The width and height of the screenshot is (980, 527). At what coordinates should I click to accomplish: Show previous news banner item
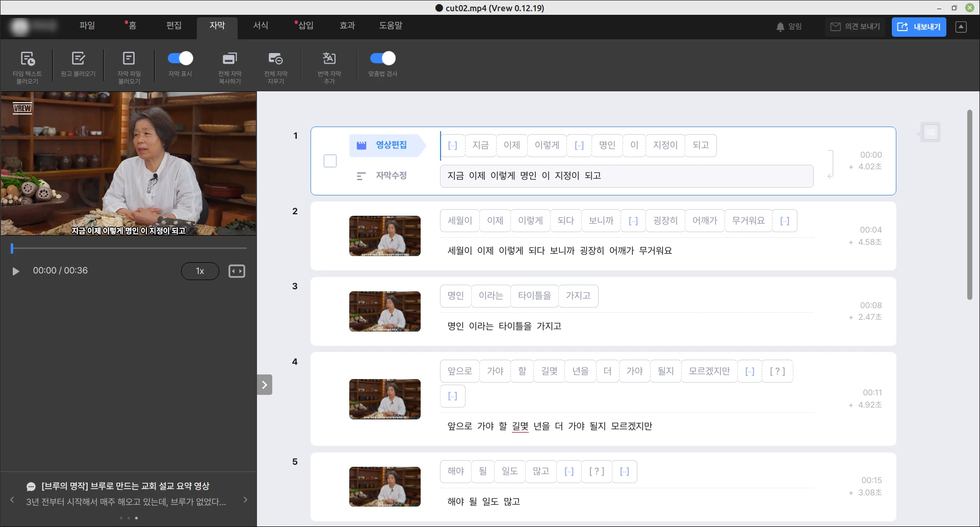click(12, 500)
